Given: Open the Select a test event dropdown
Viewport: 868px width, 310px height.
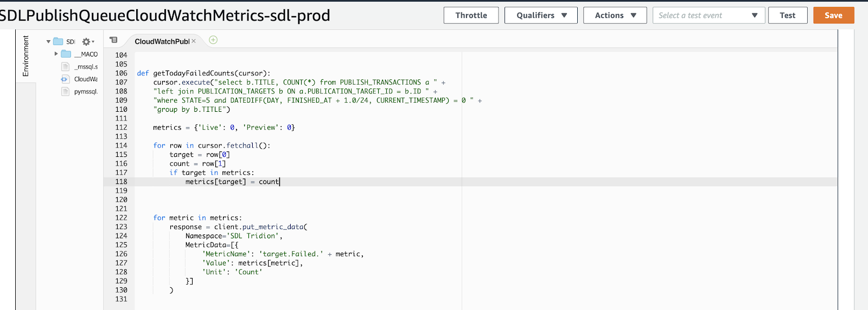Looking at the screenshot, I should 708,15.
